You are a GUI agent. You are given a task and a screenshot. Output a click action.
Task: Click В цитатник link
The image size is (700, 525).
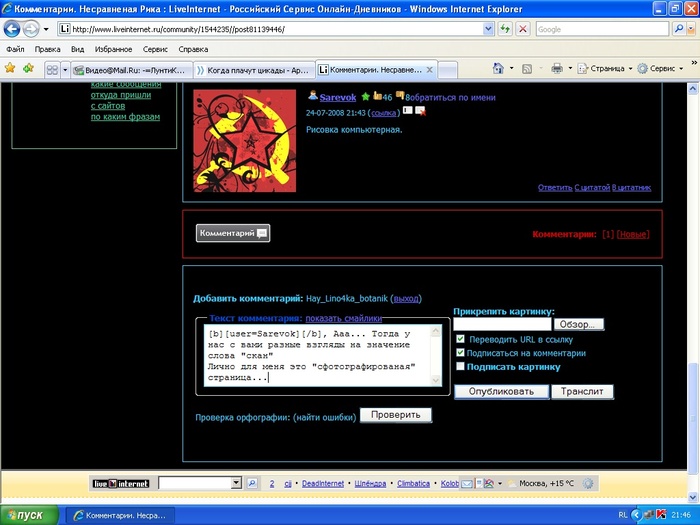tap(631, 188)
